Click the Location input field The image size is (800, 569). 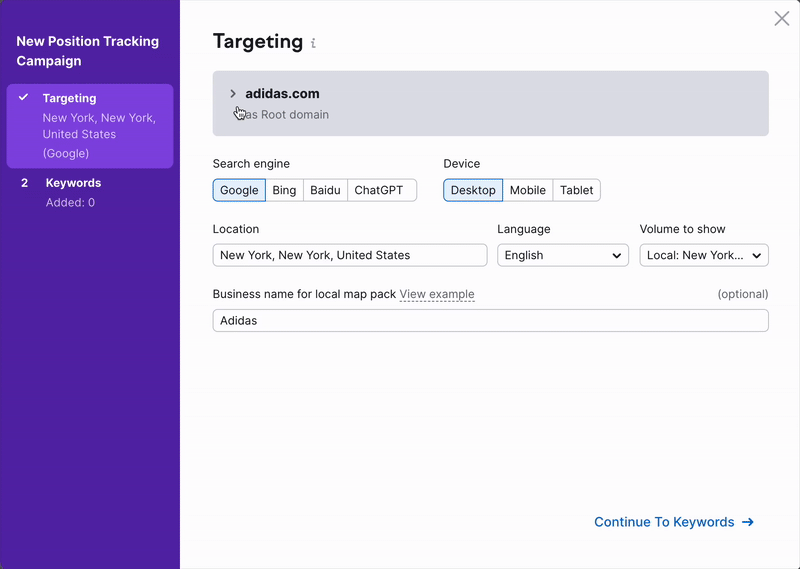click(350, 255)
